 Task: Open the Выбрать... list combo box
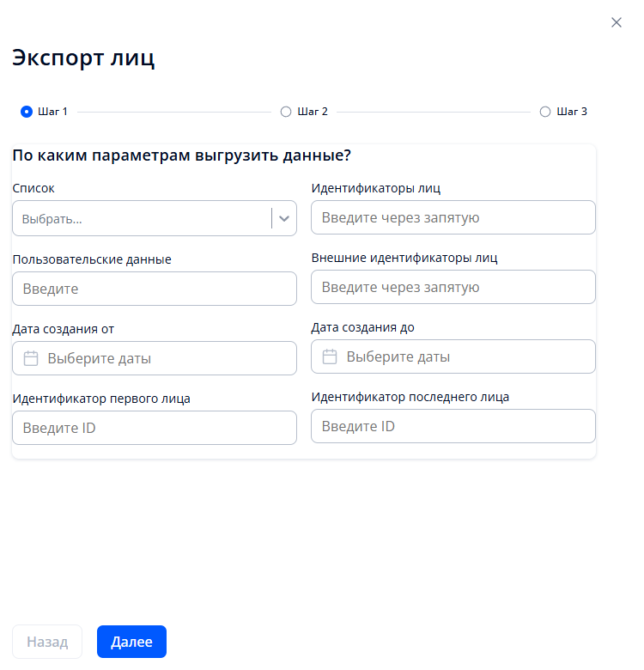point(142,218)
